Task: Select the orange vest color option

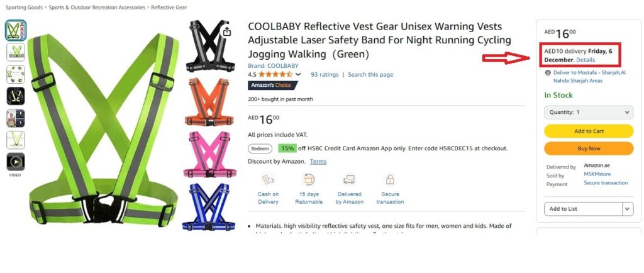Action: (x=209, y=102)
